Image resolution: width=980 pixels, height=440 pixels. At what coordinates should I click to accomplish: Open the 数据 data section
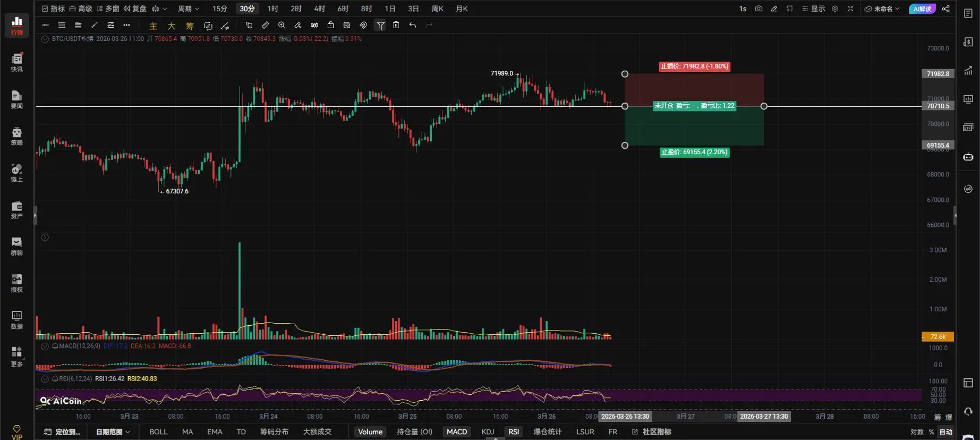click(17, 319)
